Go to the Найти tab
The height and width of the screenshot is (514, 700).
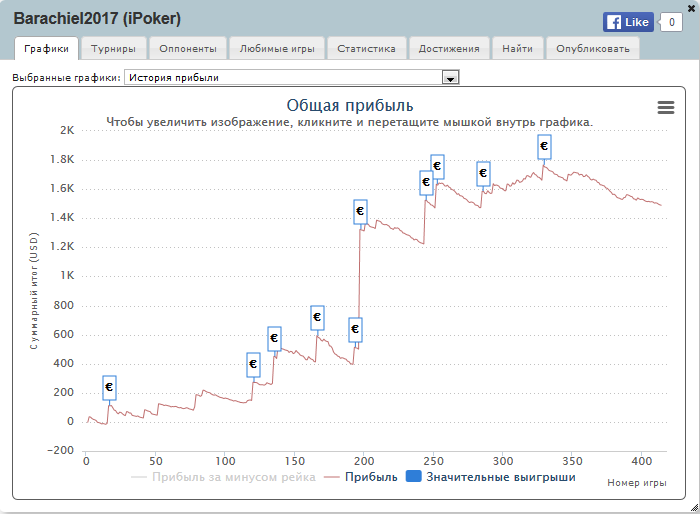517,48
